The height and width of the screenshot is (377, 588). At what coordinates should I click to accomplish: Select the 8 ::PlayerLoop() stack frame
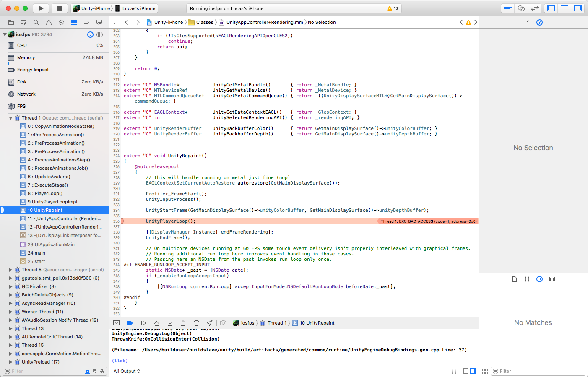point(55,193)
